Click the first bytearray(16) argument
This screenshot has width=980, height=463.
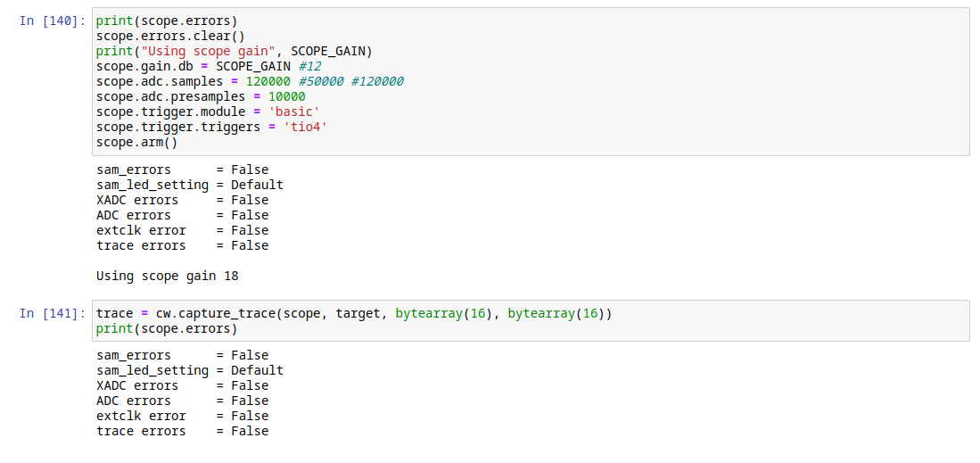(443, 313)
